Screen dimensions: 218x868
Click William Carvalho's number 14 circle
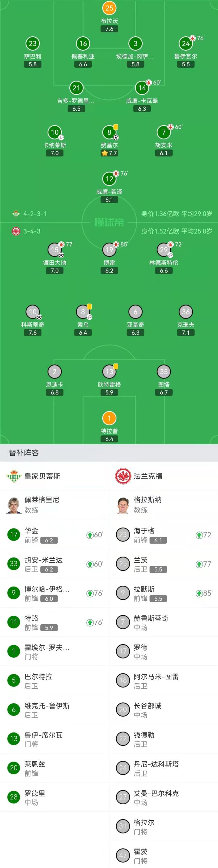click(x=142, y=88)
